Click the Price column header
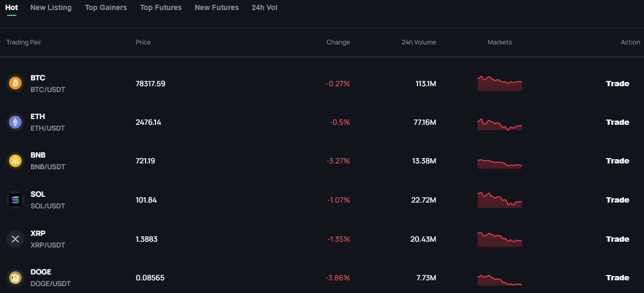Image resolution: width=644 pixels, height=293 pixels. (143, 42)
